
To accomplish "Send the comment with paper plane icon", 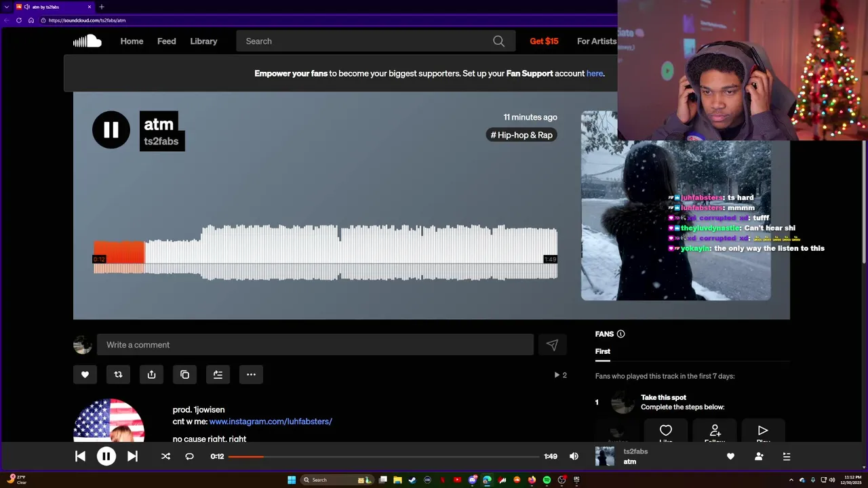I will coord(552,345).
